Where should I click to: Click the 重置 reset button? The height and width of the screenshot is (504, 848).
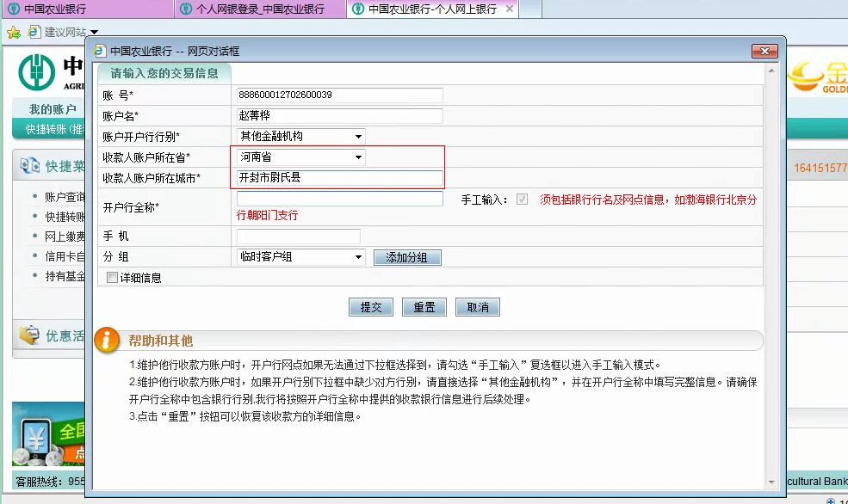[x=424, y=307]
